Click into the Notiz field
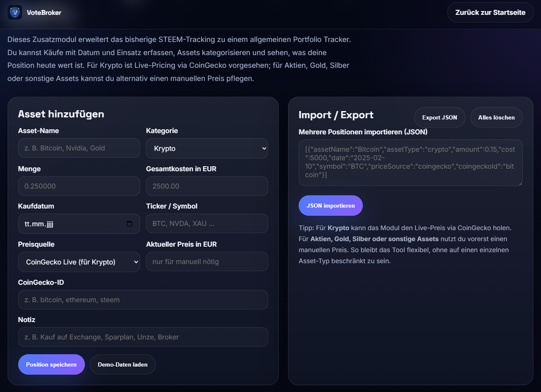Image resolution: width=541 pixels, height=392 pixels. click(143, 337)
